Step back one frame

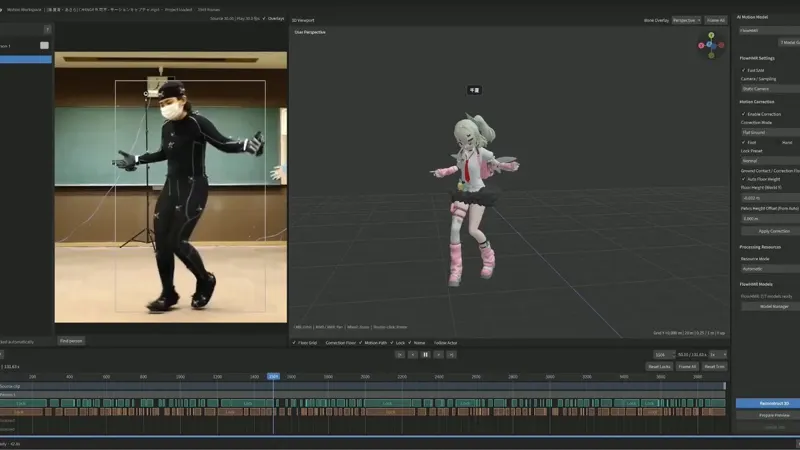pyautogui.click(x=413, y=355)
